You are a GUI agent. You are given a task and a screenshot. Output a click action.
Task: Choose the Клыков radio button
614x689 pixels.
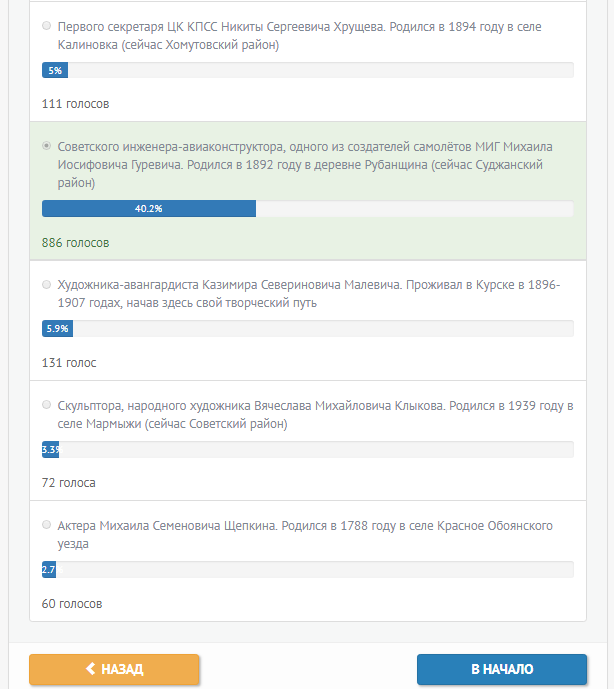(47, 405)
